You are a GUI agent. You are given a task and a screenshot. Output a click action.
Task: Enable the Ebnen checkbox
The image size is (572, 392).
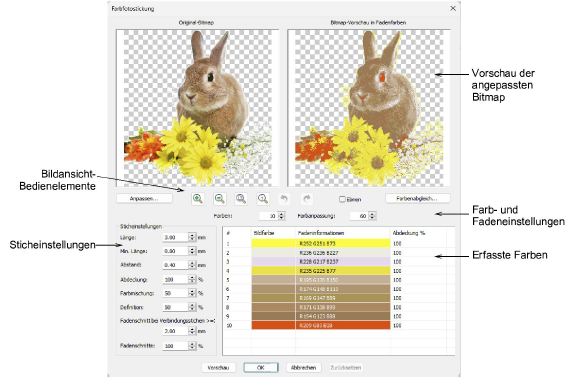342,199
